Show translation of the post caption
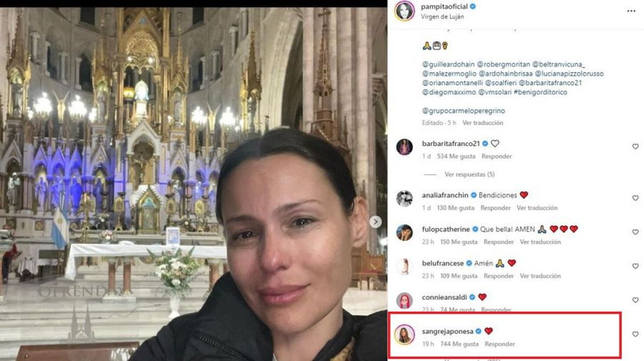Image resolution: width=644 pixels, height=361 pixels. coord(483,123)
